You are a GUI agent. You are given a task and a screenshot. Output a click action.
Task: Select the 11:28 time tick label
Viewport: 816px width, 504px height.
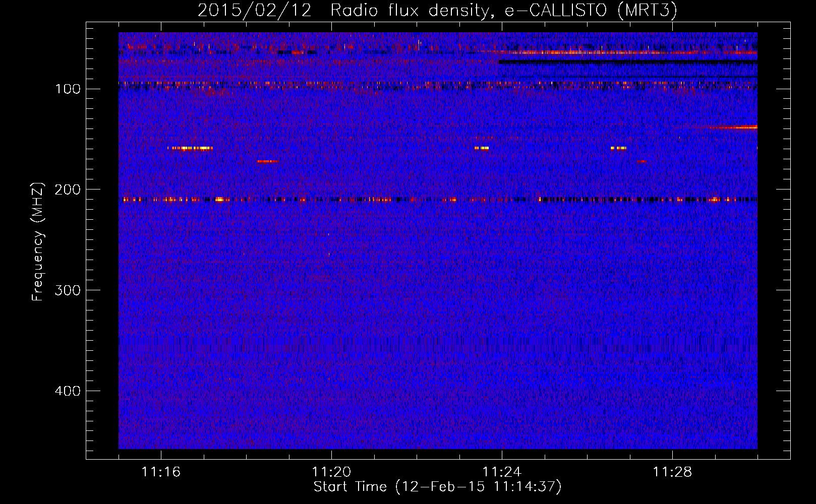click(x=672, y=472)
